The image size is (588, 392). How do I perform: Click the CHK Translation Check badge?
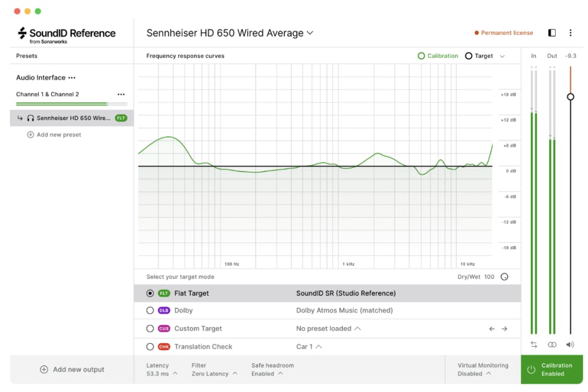tap(164, 347)
